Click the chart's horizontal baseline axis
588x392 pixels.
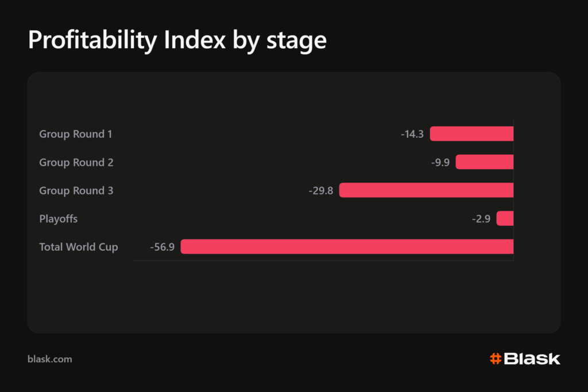tap(324, 261)
